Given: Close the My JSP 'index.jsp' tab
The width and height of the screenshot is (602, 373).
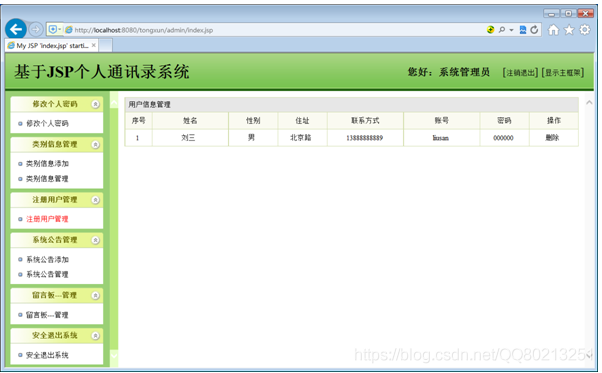Looking at the screenshot, I should (94, 45).
